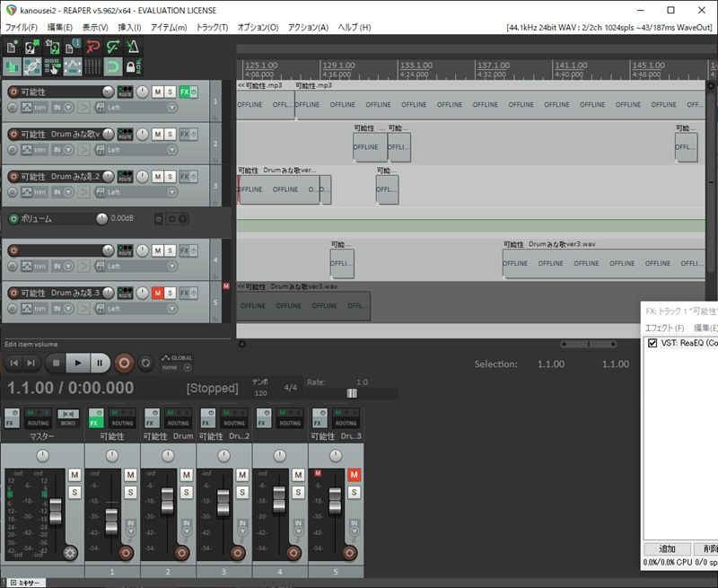Open input Left dropdown on track 5
Viewport: 718px width, 588px height.
point(172,308)
